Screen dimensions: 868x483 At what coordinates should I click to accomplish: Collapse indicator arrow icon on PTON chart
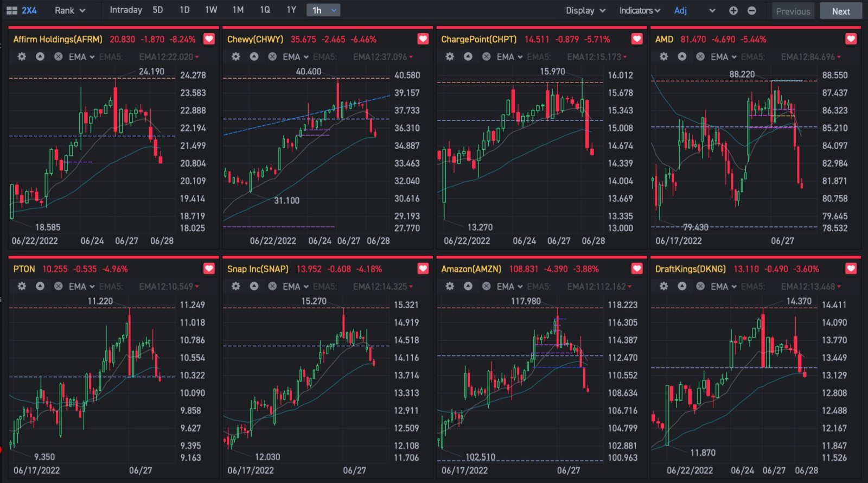40,286
